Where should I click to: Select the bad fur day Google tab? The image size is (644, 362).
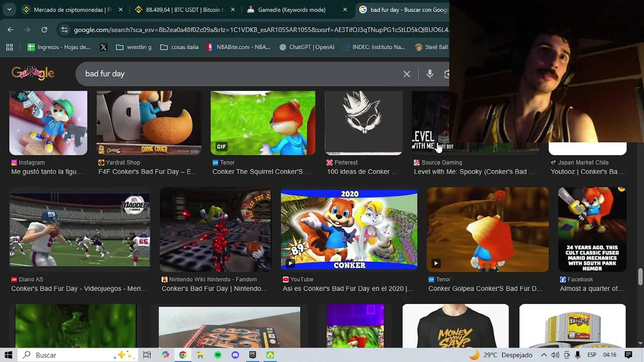(403, 10)
